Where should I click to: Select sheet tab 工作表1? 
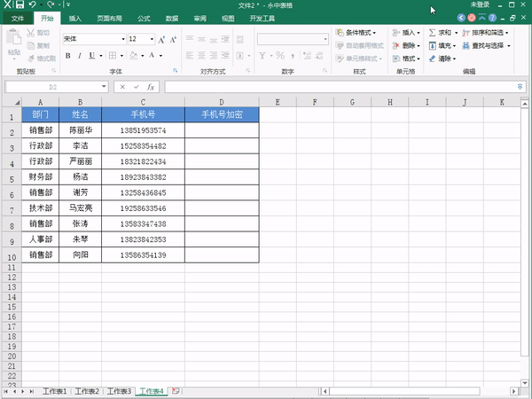pyautogui.click(x=55, y=391)
